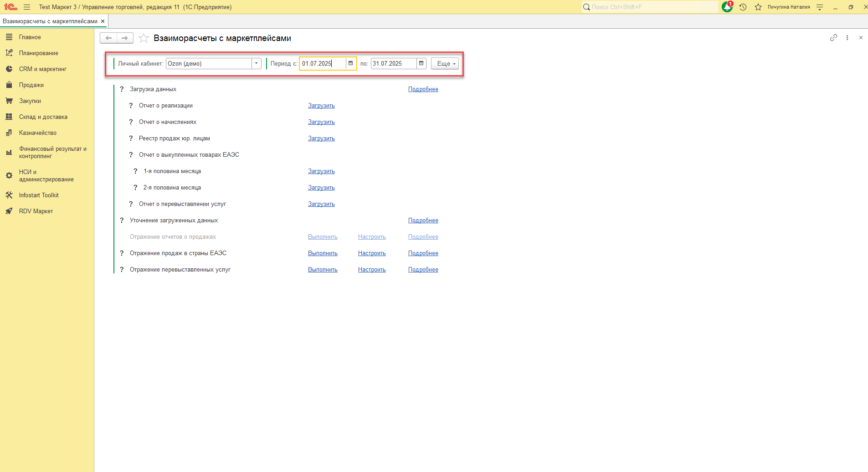Image resolution: width=868 pixels, height=472 pixels.
Task: Click help mark for Отчет о перевыставлении услуг
Action: click(x=131, y=204)
